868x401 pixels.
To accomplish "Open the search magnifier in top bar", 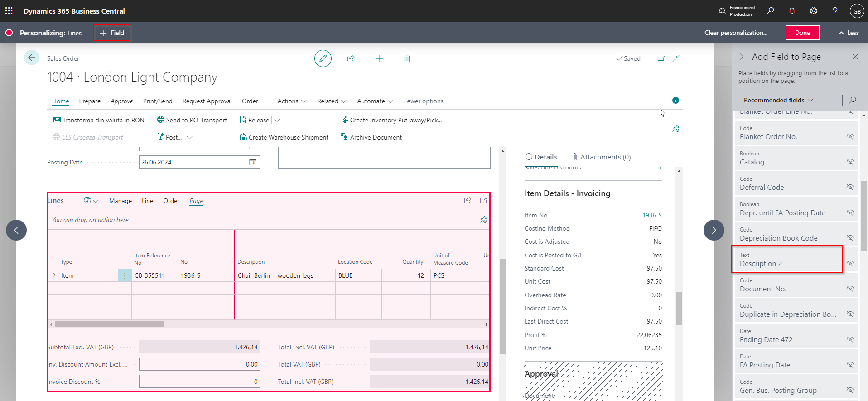I will coord(770,11).
